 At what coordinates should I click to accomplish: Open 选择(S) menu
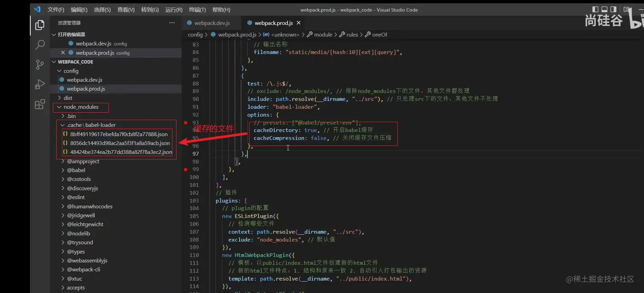coord(102,10)
